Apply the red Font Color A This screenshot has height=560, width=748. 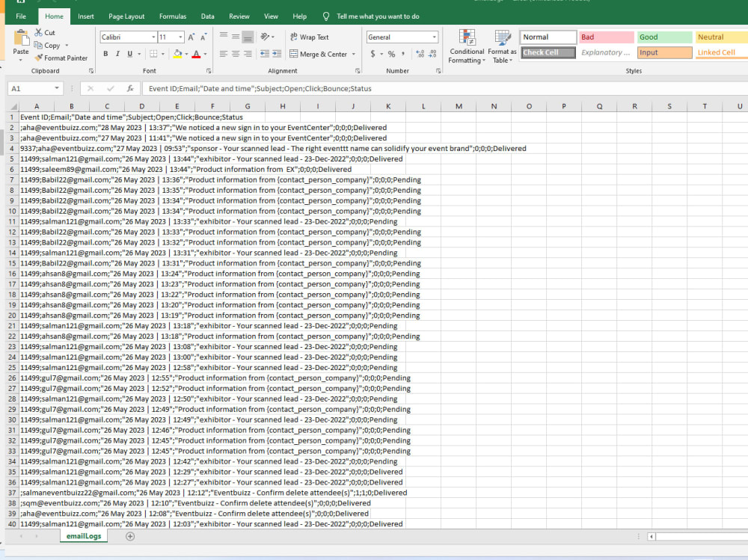pos(196,55)
